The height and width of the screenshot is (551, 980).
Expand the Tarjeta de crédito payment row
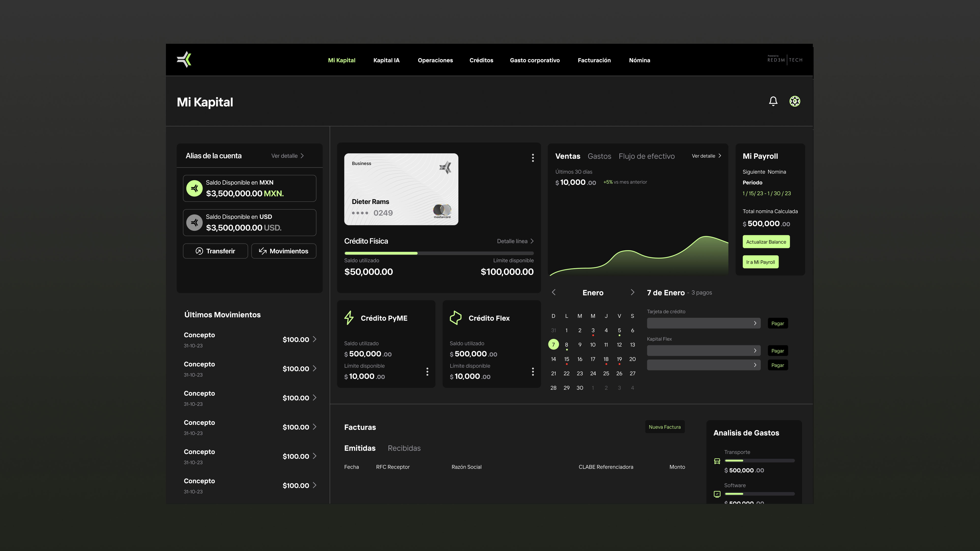(x=703, y=323)
